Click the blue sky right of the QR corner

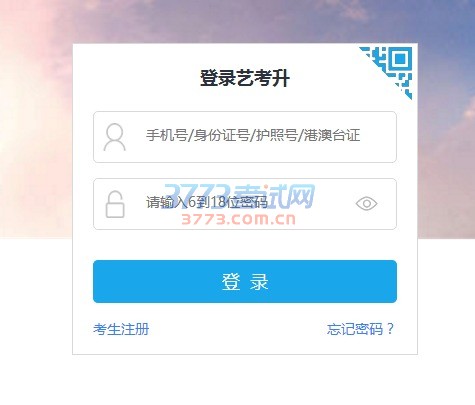[447, 67]
